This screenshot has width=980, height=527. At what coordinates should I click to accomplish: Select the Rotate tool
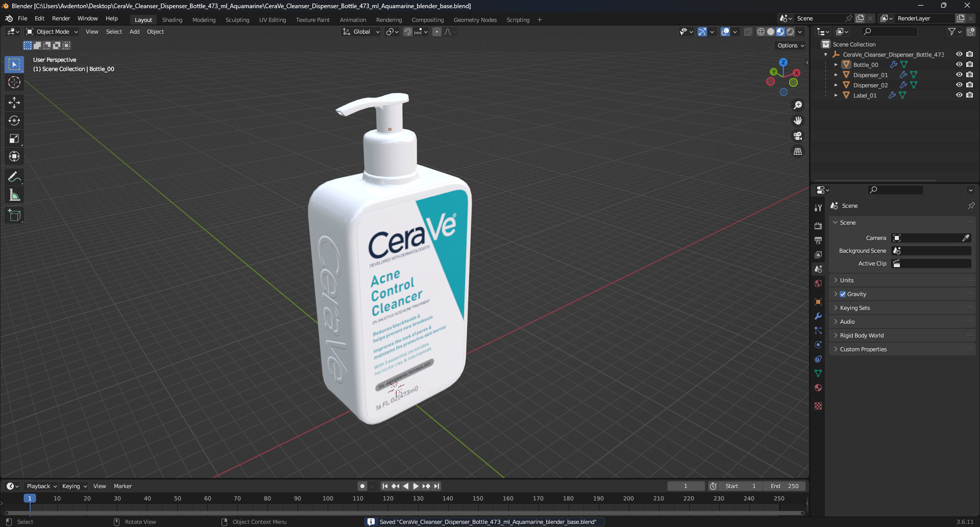point(14,121)
